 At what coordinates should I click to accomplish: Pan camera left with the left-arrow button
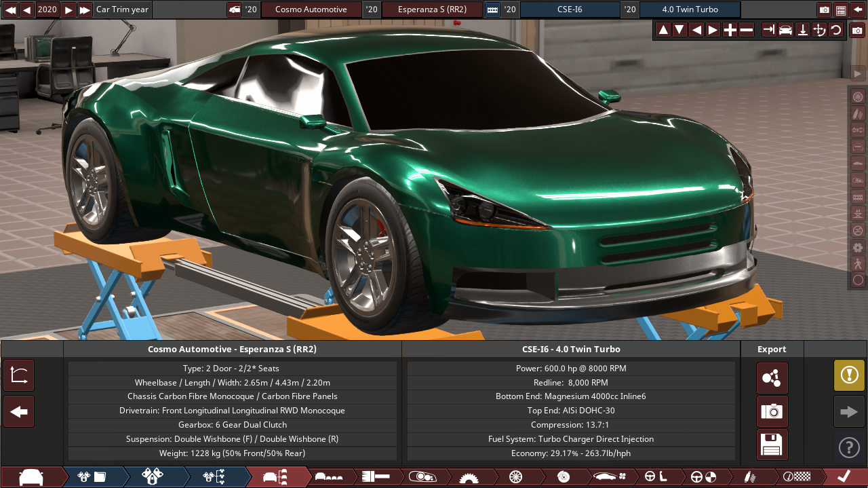tap(696, 30)
